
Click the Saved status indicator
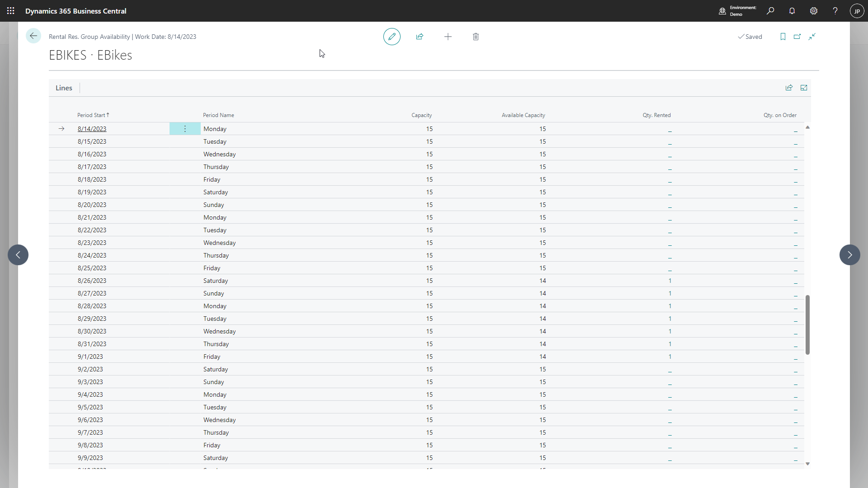pyautogui.click(x=750, y=37)
